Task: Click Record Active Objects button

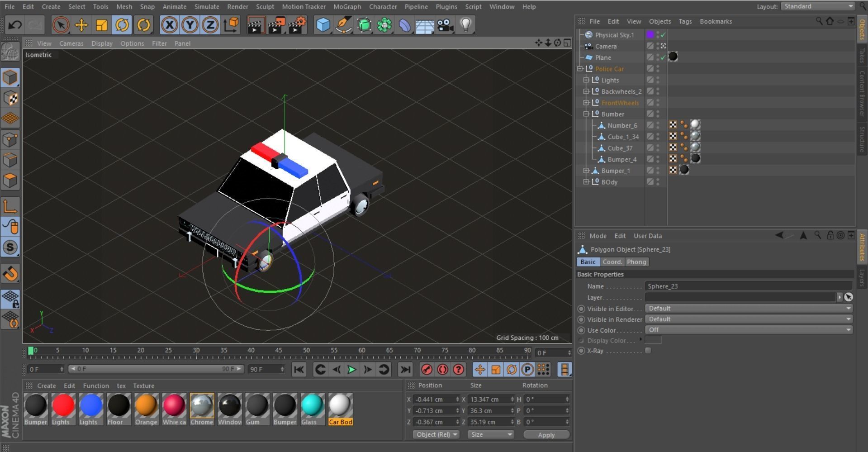Action: coord(427,370)
